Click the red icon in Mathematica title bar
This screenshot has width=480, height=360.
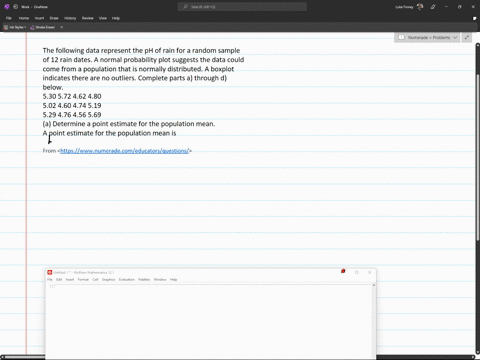tap(343, 271)
